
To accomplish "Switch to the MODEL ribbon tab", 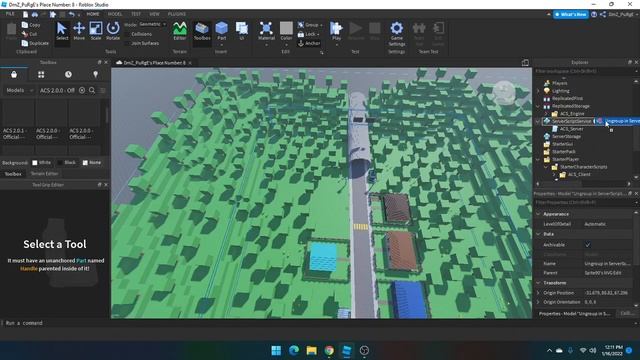I will pyautogui.click(x=115, y=14).
